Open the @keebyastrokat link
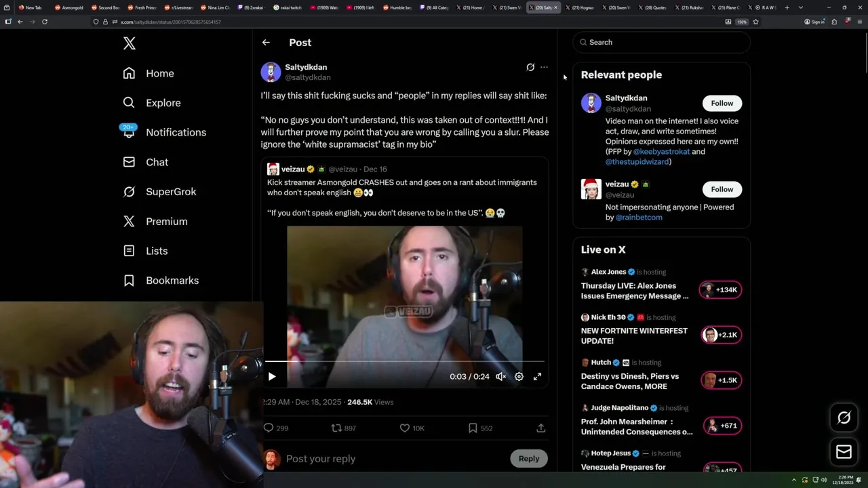This screenshot has width=868, height=488. [x=661, y=151]
